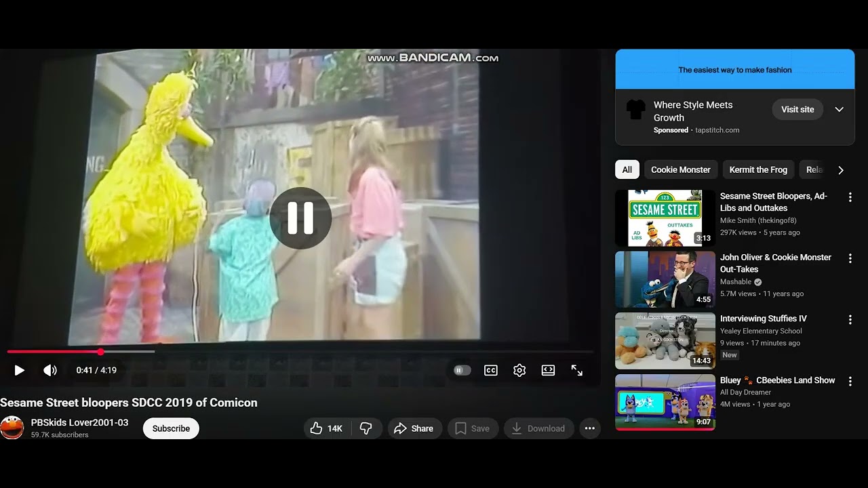Open options for John Oliver video
Screen dimensions: 868x488
pyautogui.click(x=850, y=258)
